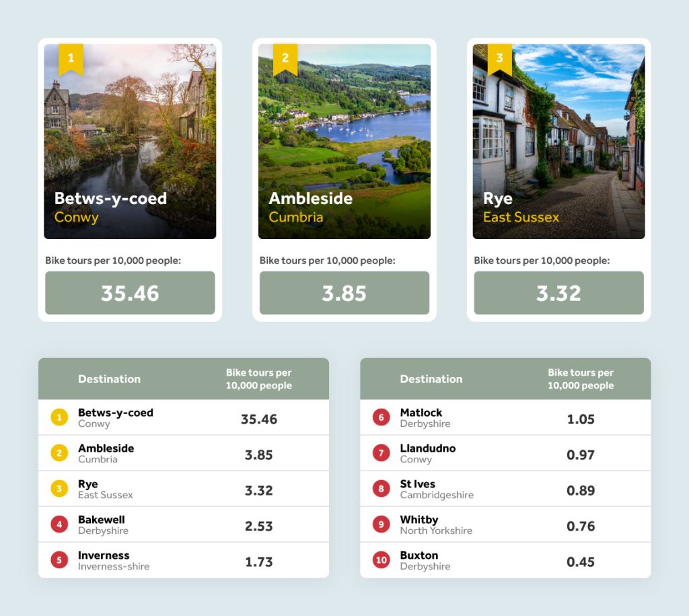Select the red number 4 circle badge
Screen dimensions: 689x616
pyautogui.click(x=59, y=524)
